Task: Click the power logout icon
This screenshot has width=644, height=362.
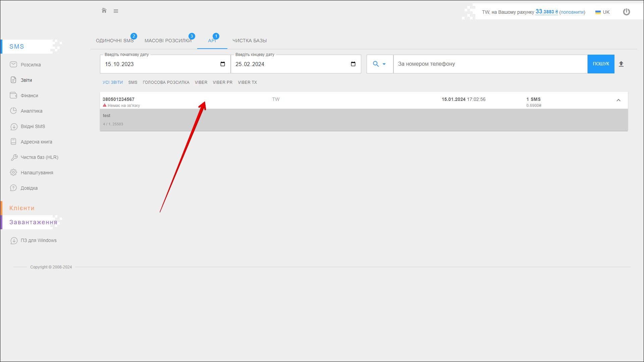Action: pos(626,12)
